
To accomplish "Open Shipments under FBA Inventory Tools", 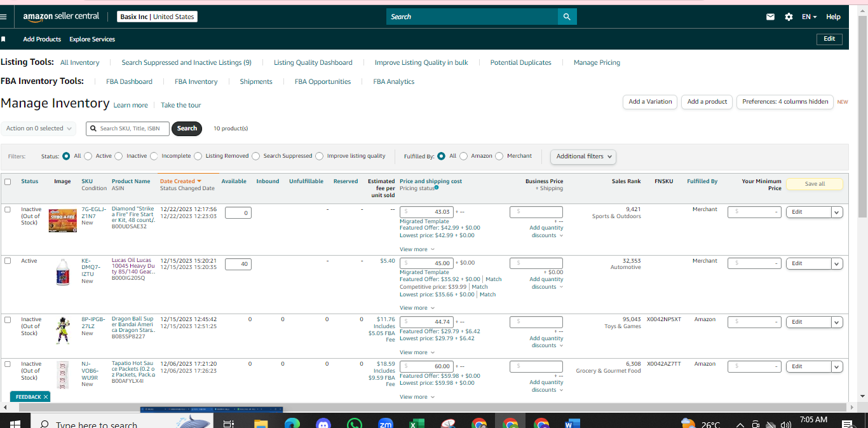I will pyautogui.click(x=256, y=82).
